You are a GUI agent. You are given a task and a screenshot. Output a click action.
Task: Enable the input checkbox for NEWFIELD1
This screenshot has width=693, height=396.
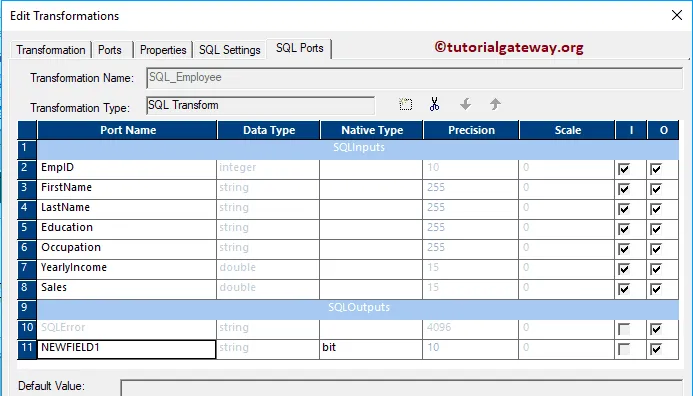coord(624,349)
